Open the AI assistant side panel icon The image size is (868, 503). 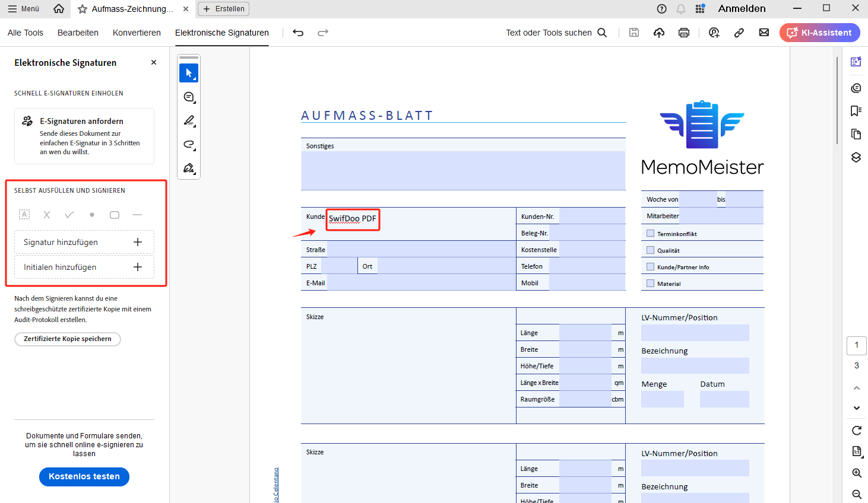point(856,62)
